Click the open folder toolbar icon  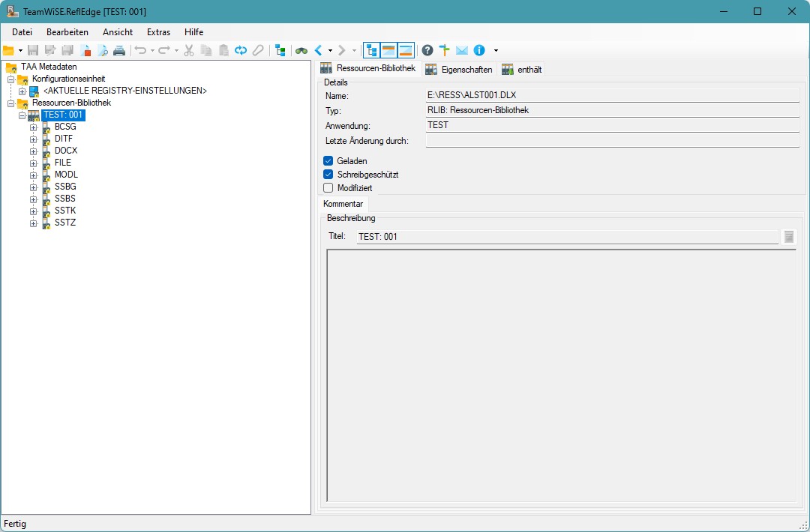8,50
